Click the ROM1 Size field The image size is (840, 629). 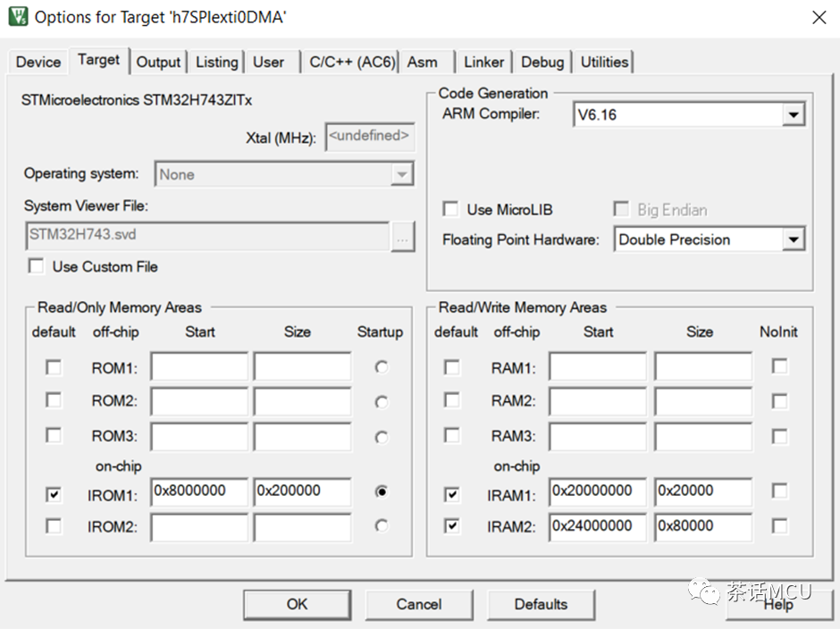302,366
